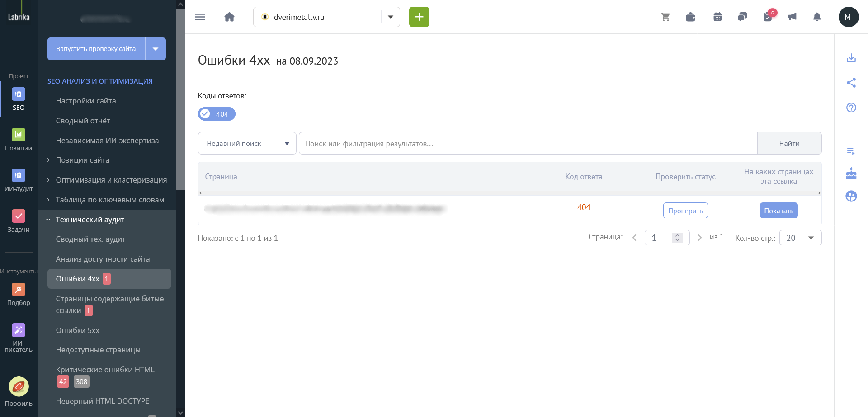Open Сводный отчёт menu item
This screenshot has height=417, width=868.
[x=83, y=121]
